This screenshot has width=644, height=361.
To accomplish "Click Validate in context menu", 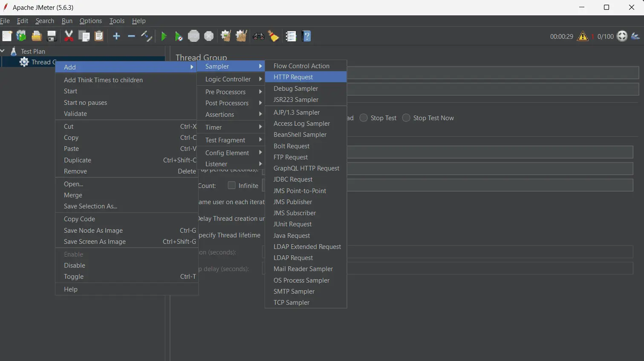I will point(127,114).
